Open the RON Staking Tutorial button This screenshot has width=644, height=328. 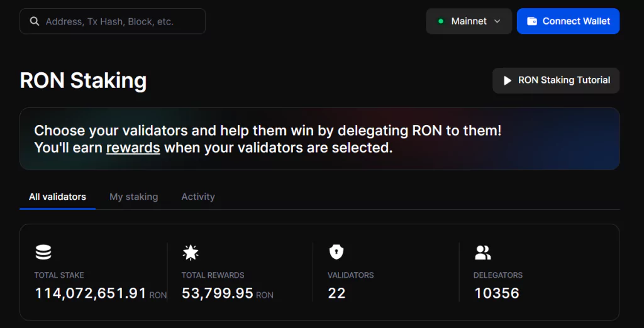pos(556,80)
